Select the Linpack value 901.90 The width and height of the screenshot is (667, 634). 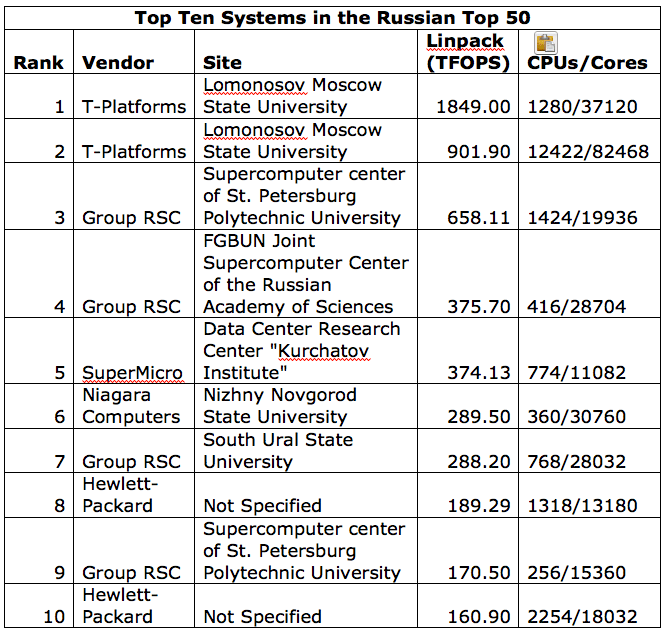pyautogui.click(x=479, y=152)
